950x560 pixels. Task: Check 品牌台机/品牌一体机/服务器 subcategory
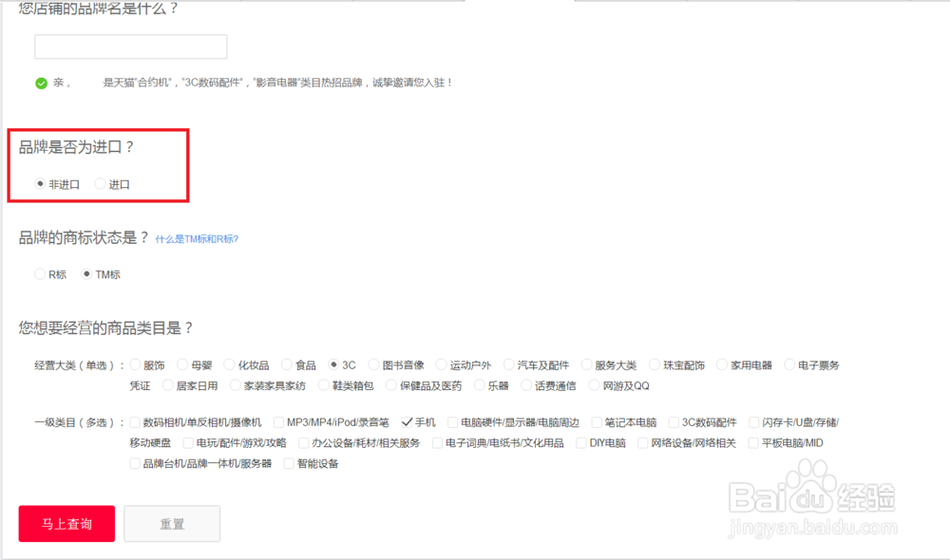(x=135, y=463)
